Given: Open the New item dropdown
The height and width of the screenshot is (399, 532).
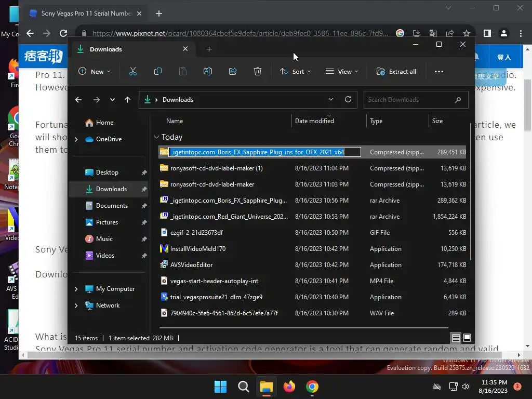Looking at the screenshot, I should click(x=95, y=71).
